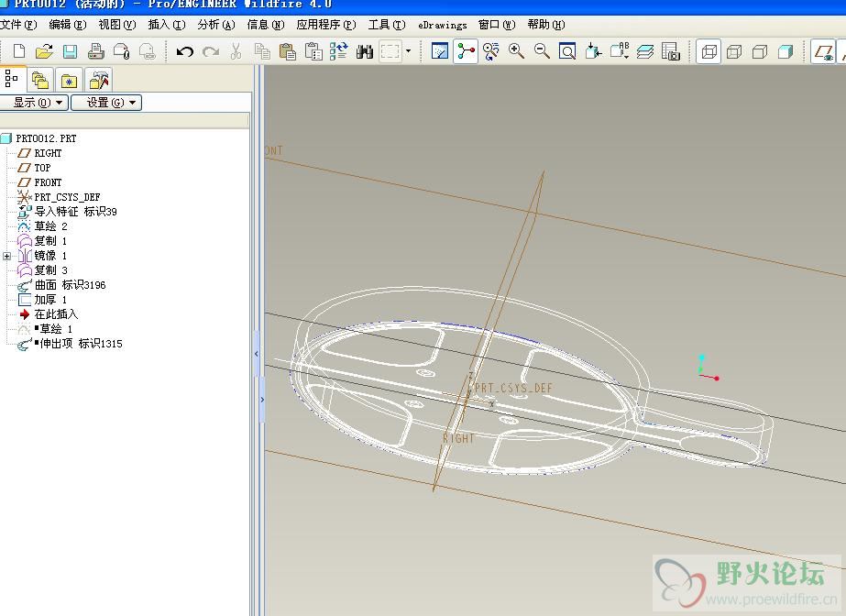Switch display to No Hidden style
846x616 pixels.
pos(760,51)
